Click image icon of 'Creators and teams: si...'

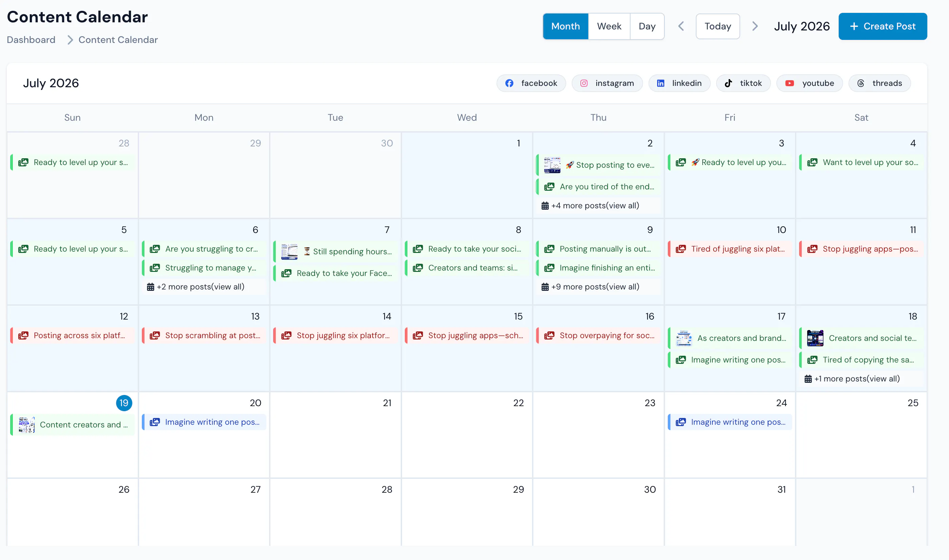pyautogui.click(x=418, y=268)
